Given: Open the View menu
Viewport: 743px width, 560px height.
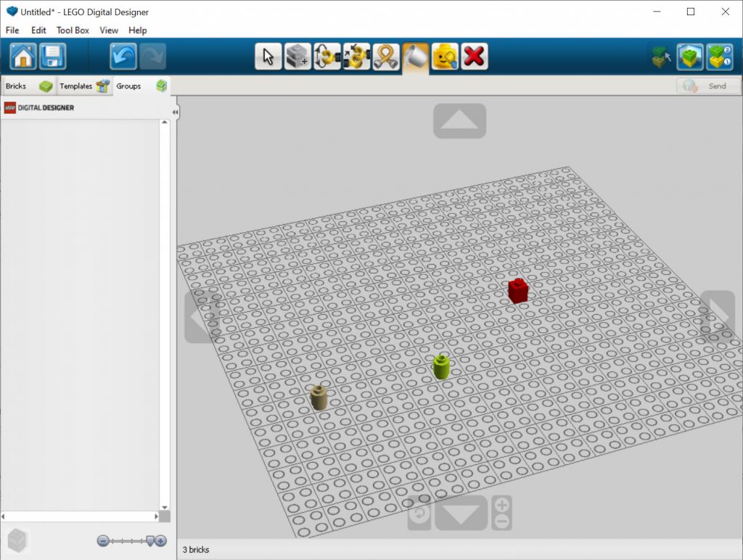Looking at the screenshot, I should click(x=109, y=30).
